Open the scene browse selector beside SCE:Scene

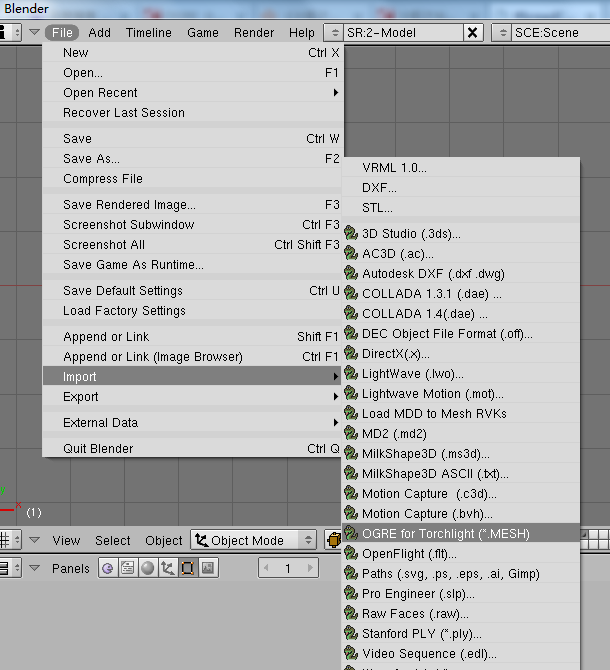[x=502, y=32]
